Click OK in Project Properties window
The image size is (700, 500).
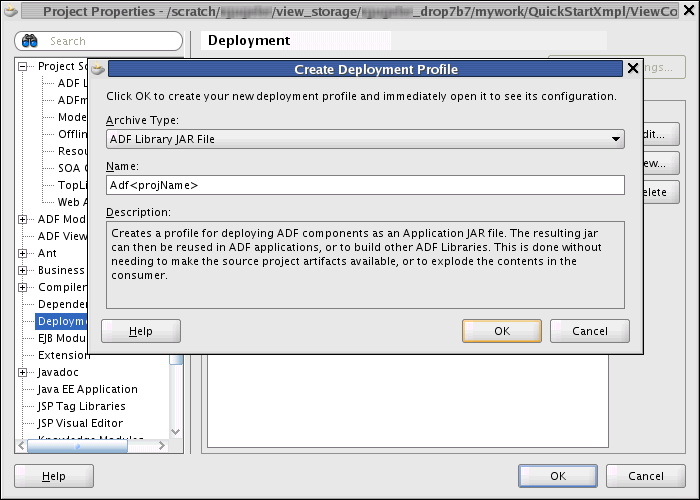coord(558,476)
